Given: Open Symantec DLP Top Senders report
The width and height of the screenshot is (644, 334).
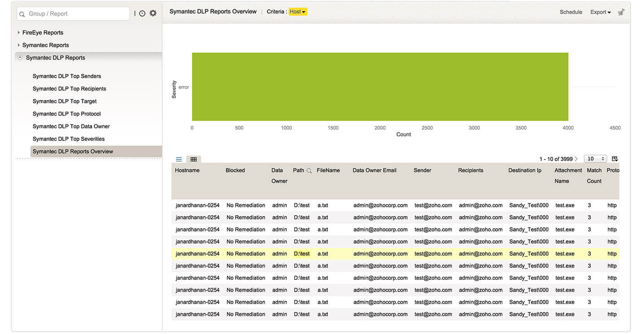Looking at the screenshot, I should 67,76.
